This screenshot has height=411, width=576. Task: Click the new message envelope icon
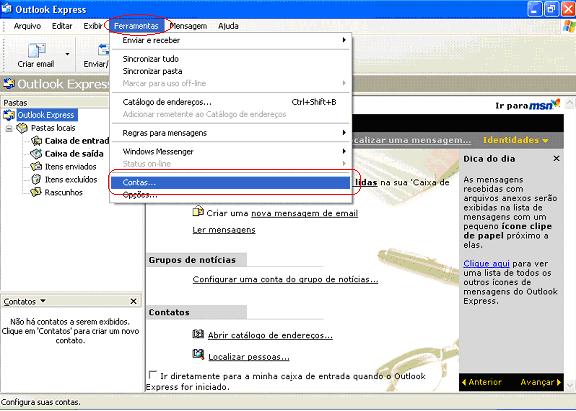click(x=198, y=212)
